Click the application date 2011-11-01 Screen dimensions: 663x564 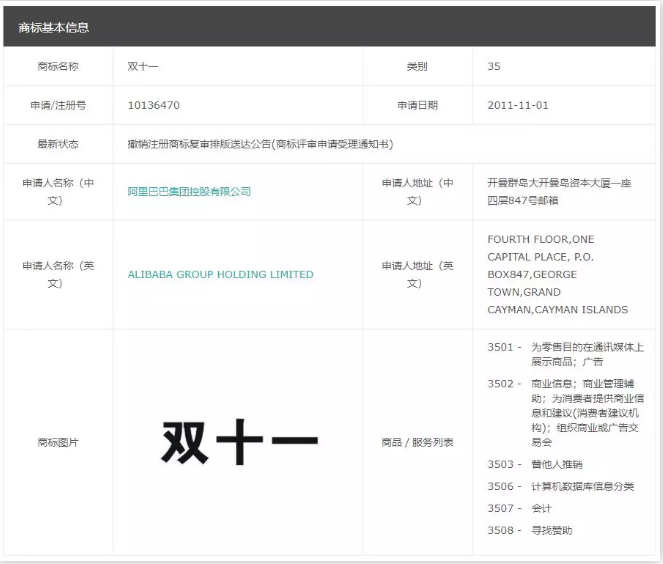pyautogui.click(x=517, y=105)
